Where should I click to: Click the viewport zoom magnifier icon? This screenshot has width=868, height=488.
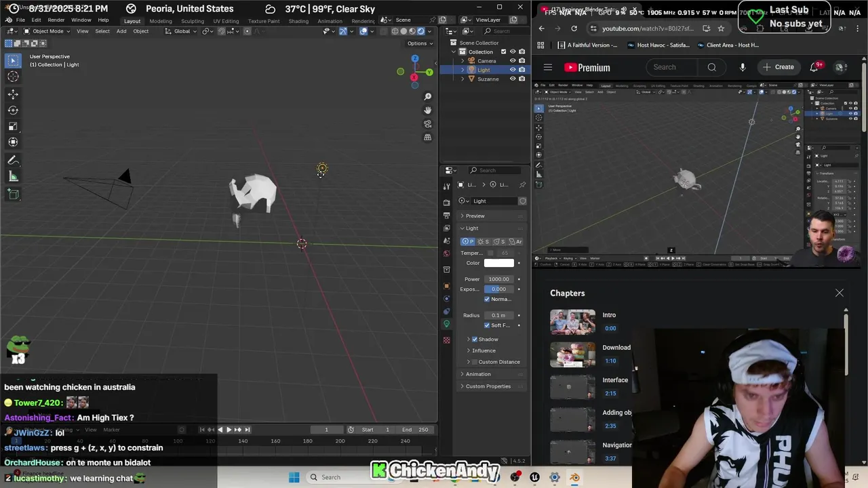click(x=428, y=97)
